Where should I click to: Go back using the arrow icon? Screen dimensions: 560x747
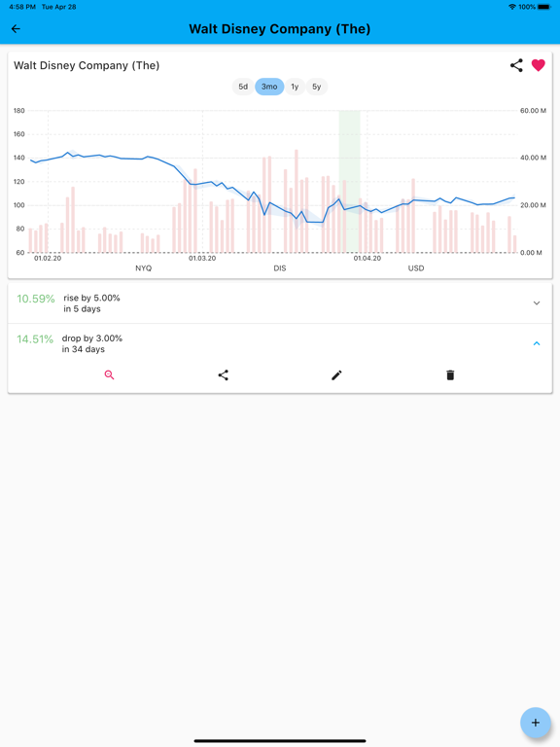(x=16, y=29)
